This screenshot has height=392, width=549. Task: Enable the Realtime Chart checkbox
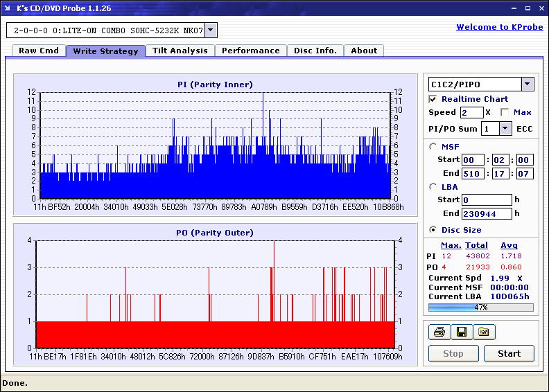tap(433, 99)
